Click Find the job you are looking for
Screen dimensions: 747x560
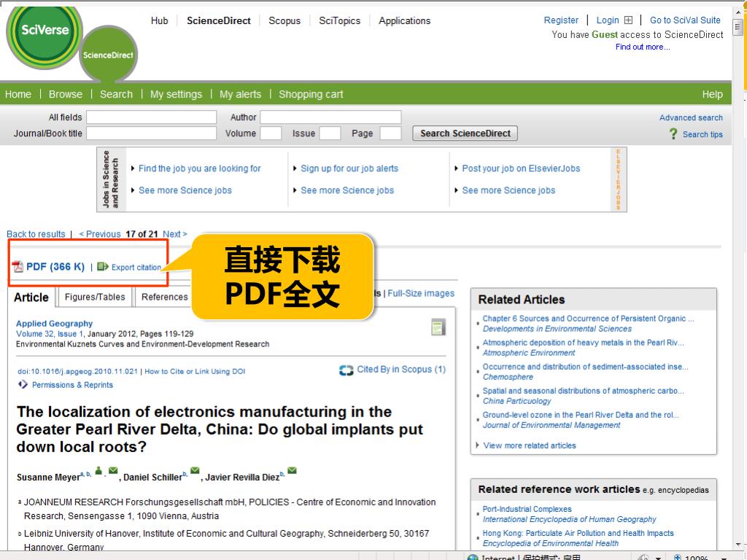click(x=200, y=168)
